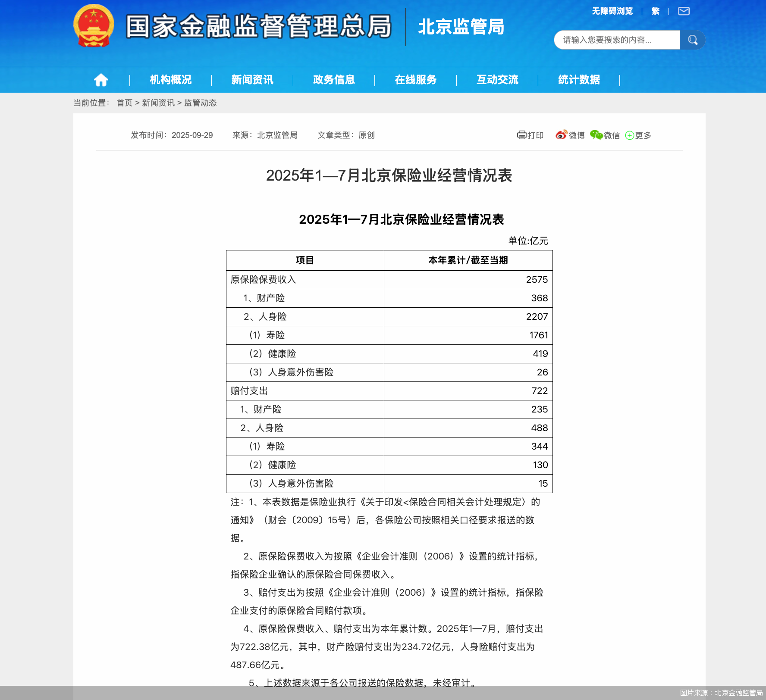Select 互动交流 in the navigation bar
Viewport: 766px width, 700px height.
497,80
